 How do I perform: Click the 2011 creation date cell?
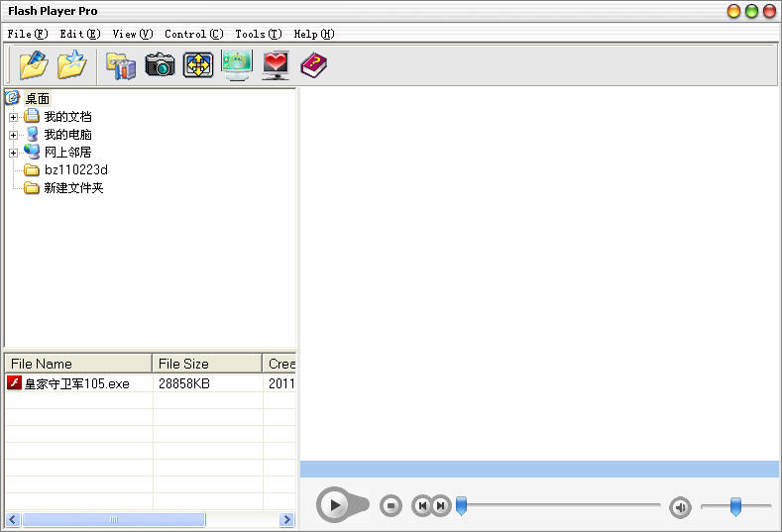click(x=281, y=383)
